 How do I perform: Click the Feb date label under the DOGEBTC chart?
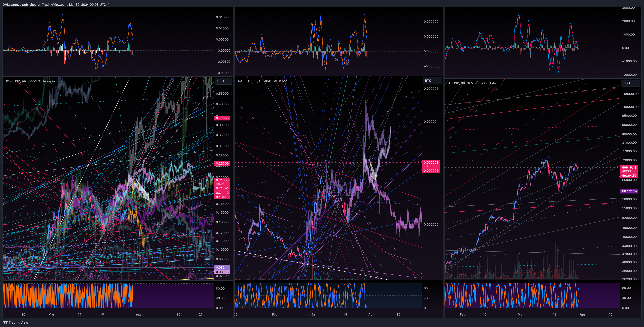click(275, 314)
